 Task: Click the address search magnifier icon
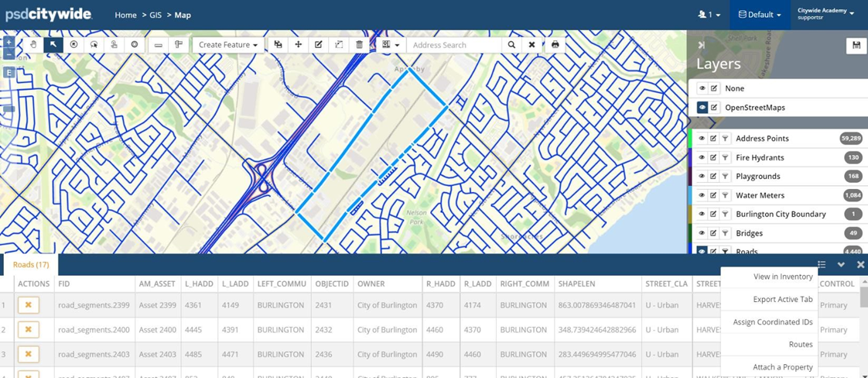[511, 45]
